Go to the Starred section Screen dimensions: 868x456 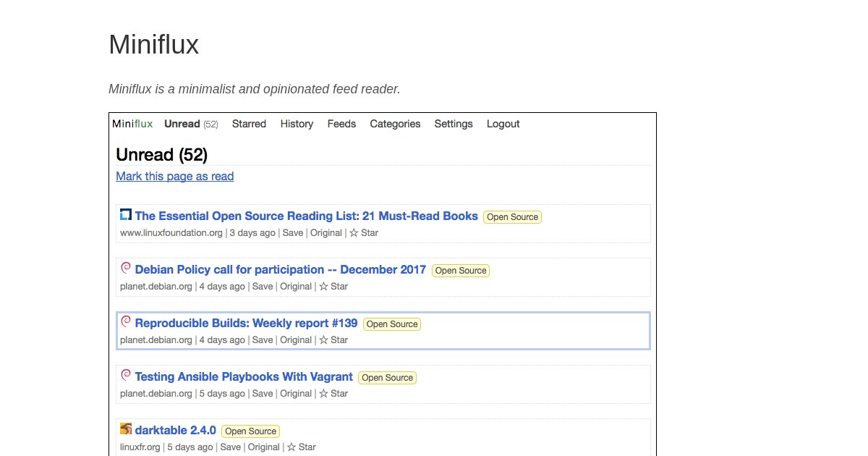[x=249, y=124]
